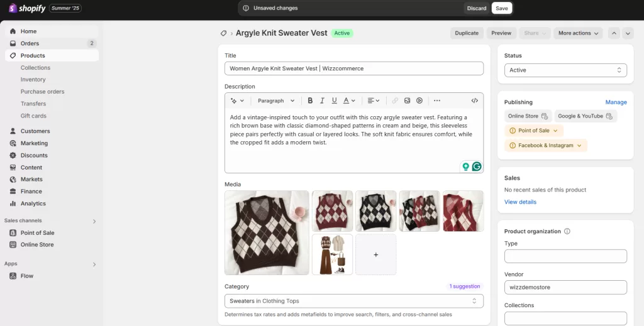Click the Vendor input field
This screenshot has height=326, width=644.
pos(565,287)
